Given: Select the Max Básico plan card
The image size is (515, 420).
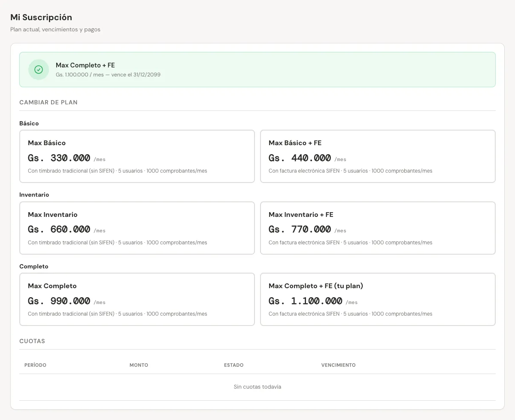Looking at the screenshot, I should (137, 156).
